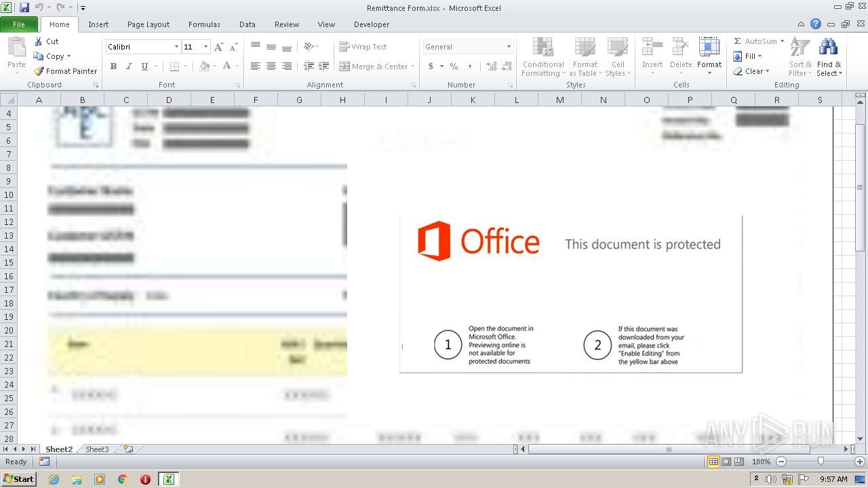Image resolution: width=868 pixels, height=488 pixels.
Task: Apply Comma Style
Action: [470, 66]
